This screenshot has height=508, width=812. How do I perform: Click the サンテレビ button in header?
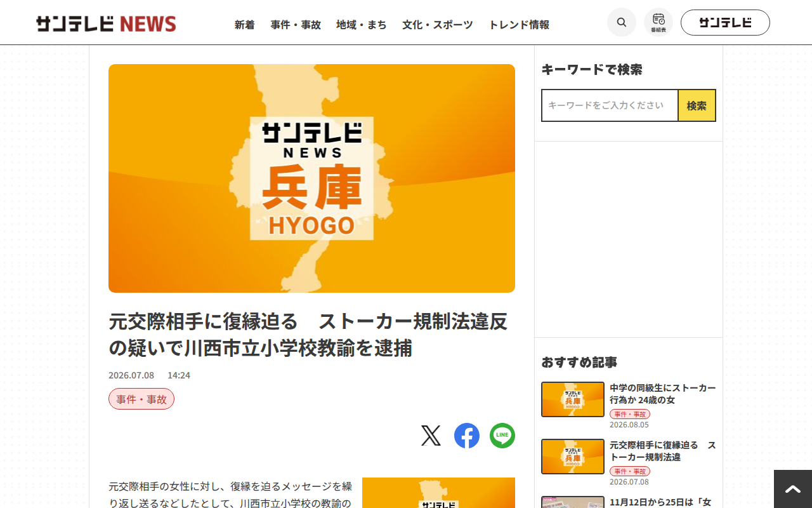tap(725, 22)
